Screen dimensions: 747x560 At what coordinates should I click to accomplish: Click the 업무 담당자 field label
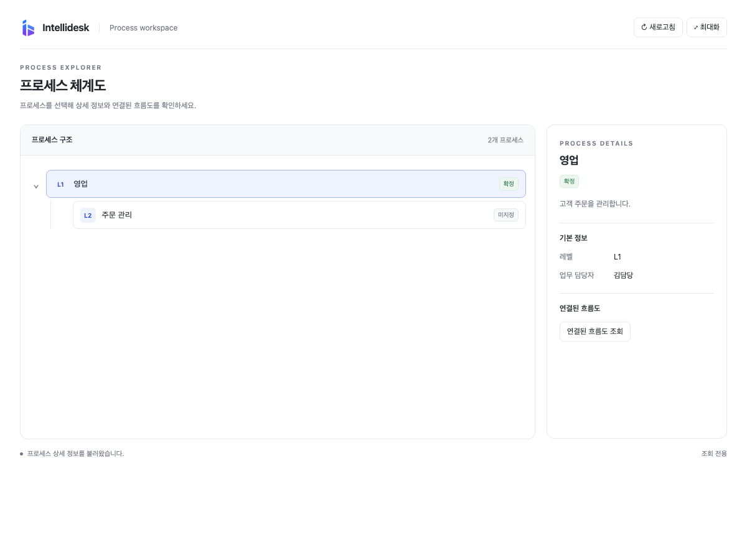pos(576,275)
